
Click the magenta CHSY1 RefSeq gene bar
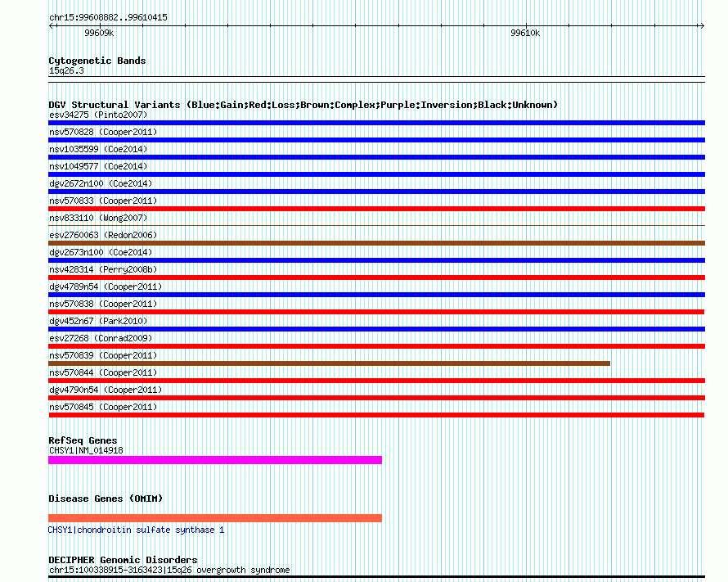tap(215, 460)
